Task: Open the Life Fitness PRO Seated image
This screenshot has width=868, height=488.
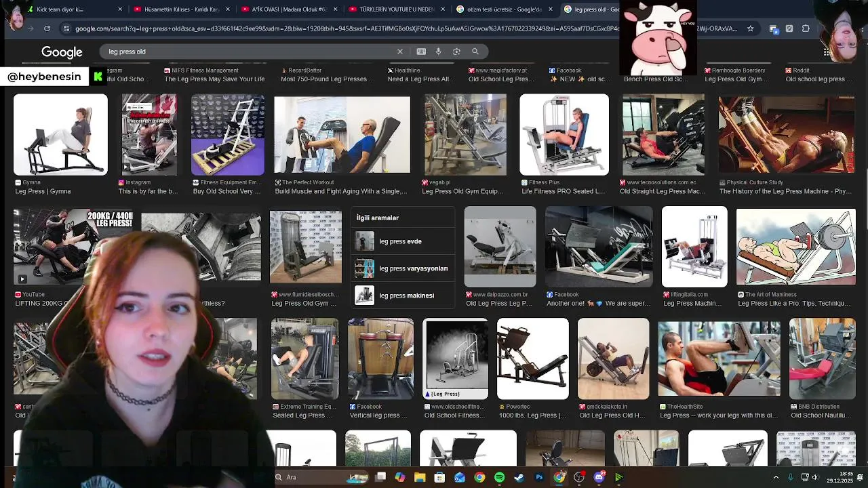Action: [564, 135]
